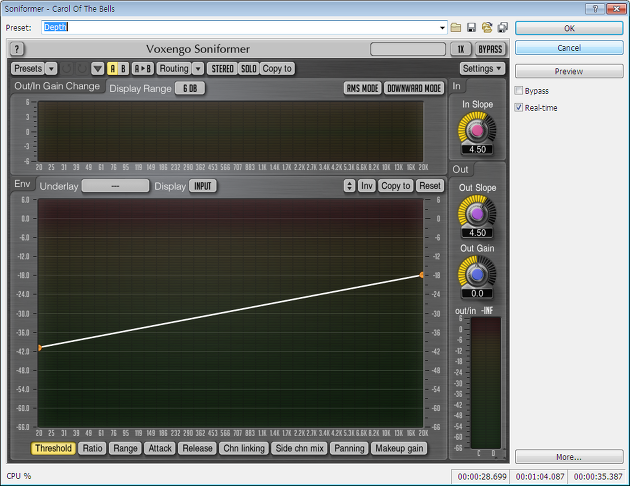Screen dimensions: 630x486
Task: Click the Inv button
Action: click(366, 186)
